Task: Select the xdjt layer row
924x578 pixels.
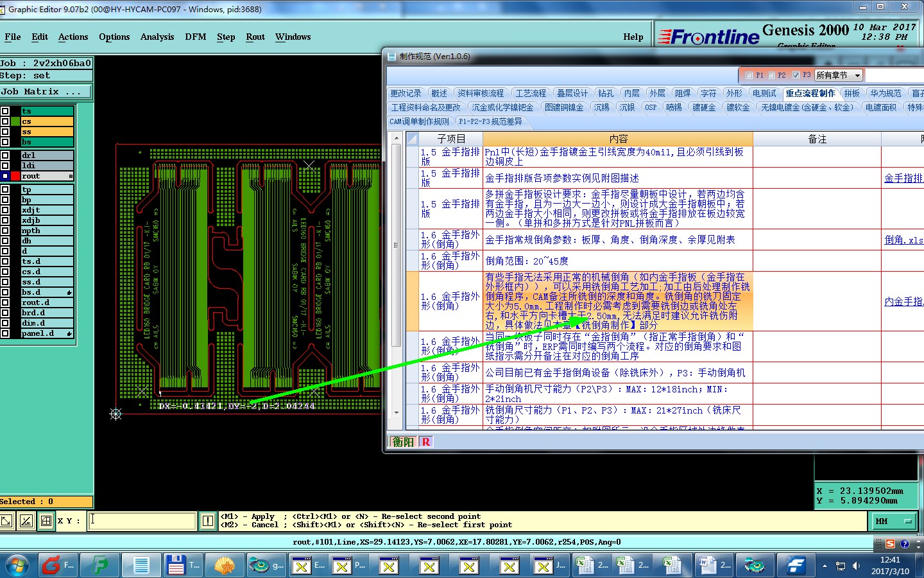Action: click(47, 210)
